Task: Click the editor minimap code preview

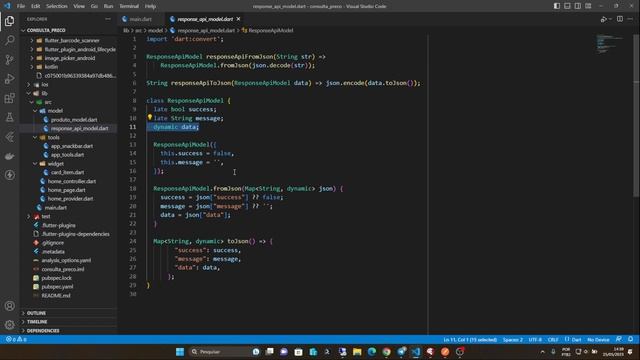Action: click(x=609, y=44)
